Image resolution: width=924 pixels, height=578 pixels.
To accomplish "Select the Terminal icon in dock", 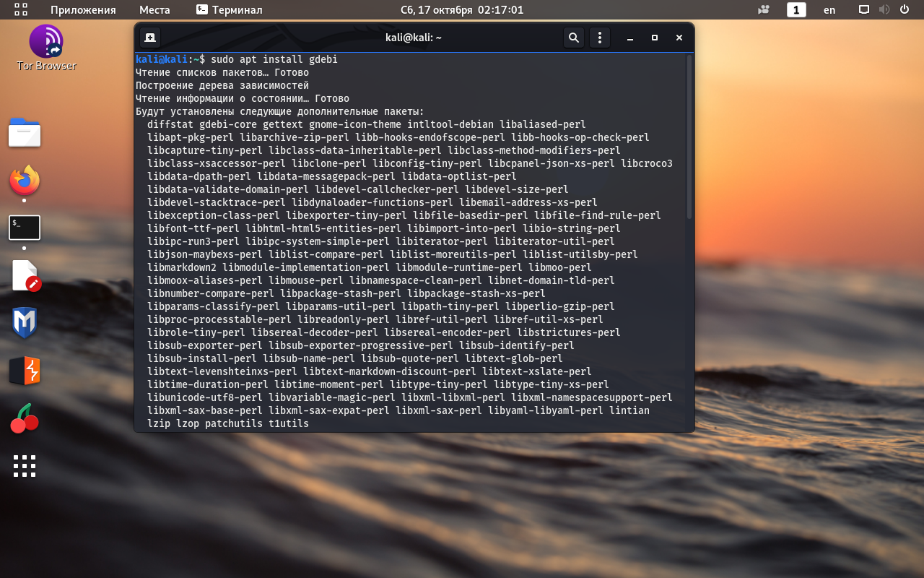I will pos(25,228).
